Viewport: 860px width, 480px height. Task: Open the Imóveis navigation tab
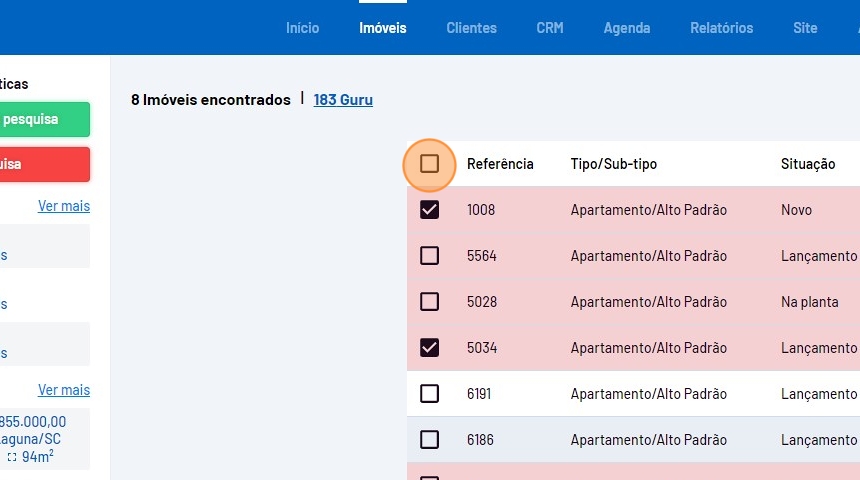pyautogui.click(x=383, y=28)
